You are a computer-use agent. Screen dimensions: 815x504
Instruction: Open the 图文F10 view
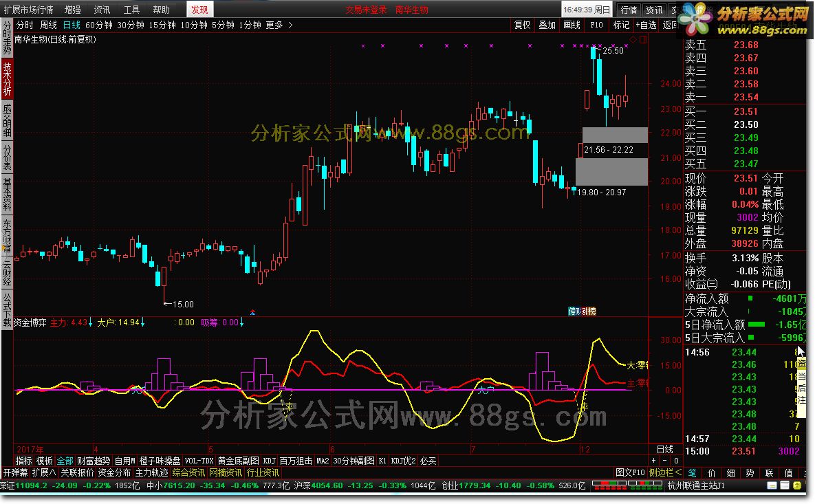pyautogui.click(x=630, y=473)
